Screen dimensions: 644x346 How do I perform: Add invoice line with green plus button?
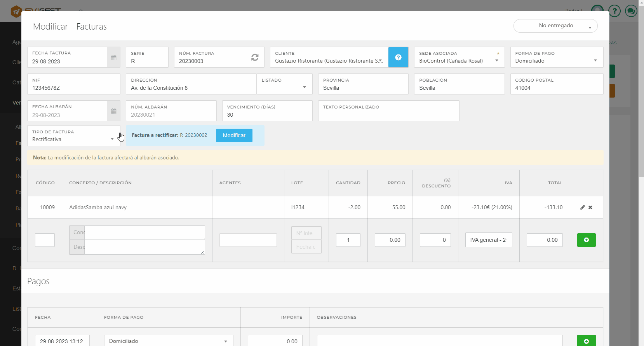[x=586, y=240]
